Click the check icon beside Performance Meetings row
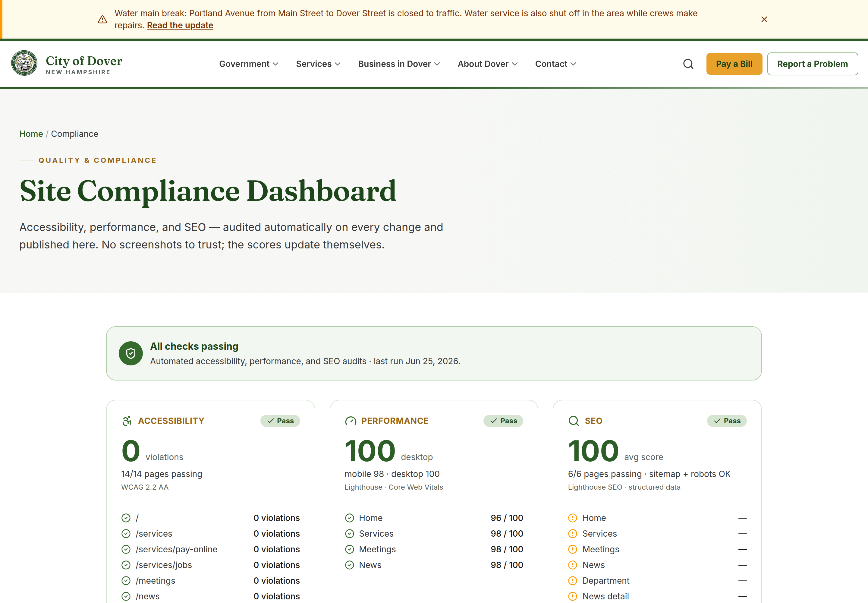868x603 pixels. click(x=350, y=549)
